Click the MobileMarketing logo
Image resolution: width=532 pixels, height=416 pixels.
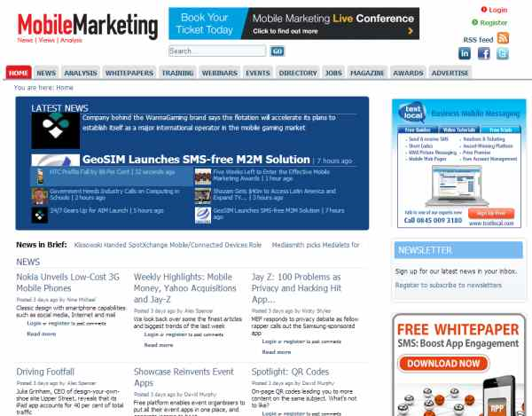pyautogui.click(x=88, y=27)
